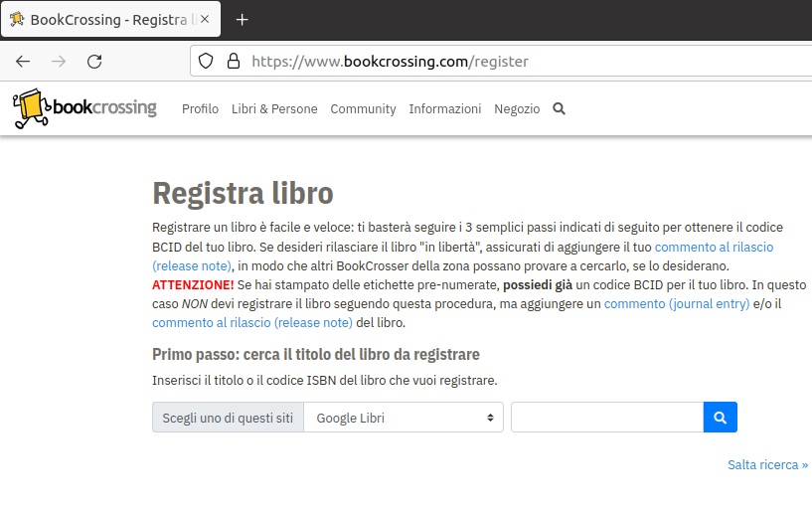Viewport: 812px width, 515px height.
Task: Follow the commento (journal entry) link
Action: point(676,304)
